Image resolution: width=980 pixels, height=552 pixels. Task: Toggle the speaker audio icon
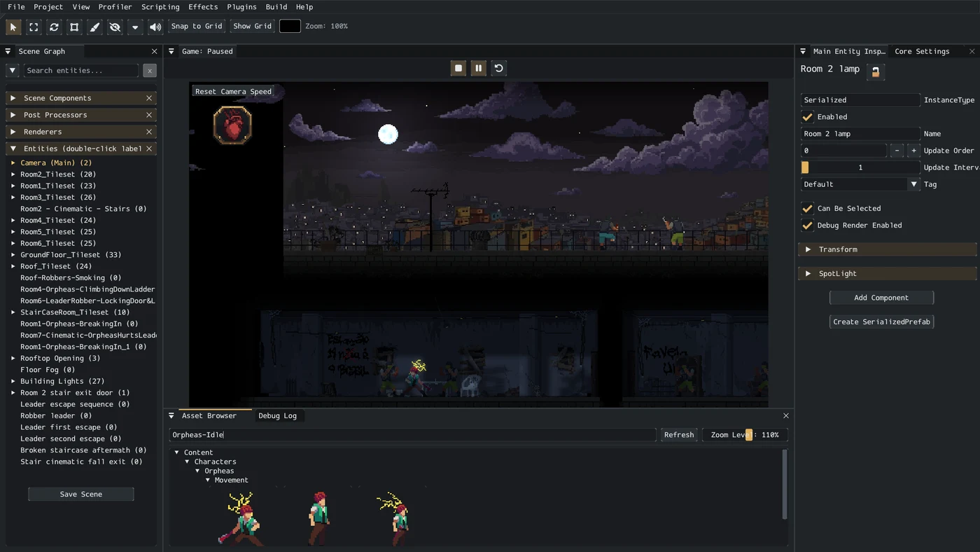tap(155, 27)
